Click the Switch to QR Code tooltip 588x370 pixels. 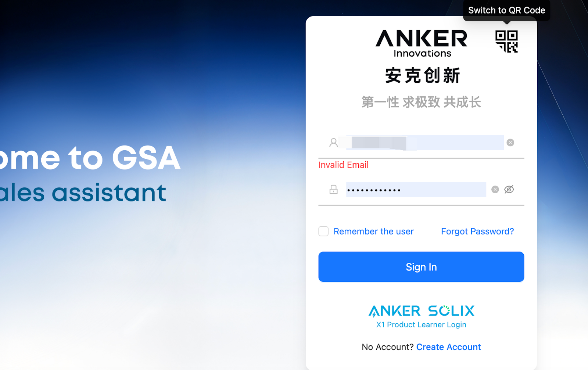pyautogui.click(x=506, y=10)
